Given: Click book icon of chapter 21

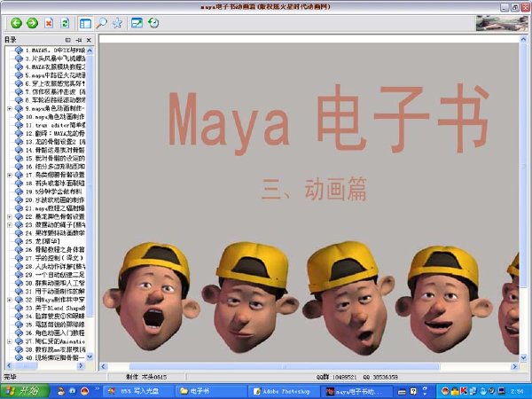Looking at the screenshot, I should click(x=19, y=208).
